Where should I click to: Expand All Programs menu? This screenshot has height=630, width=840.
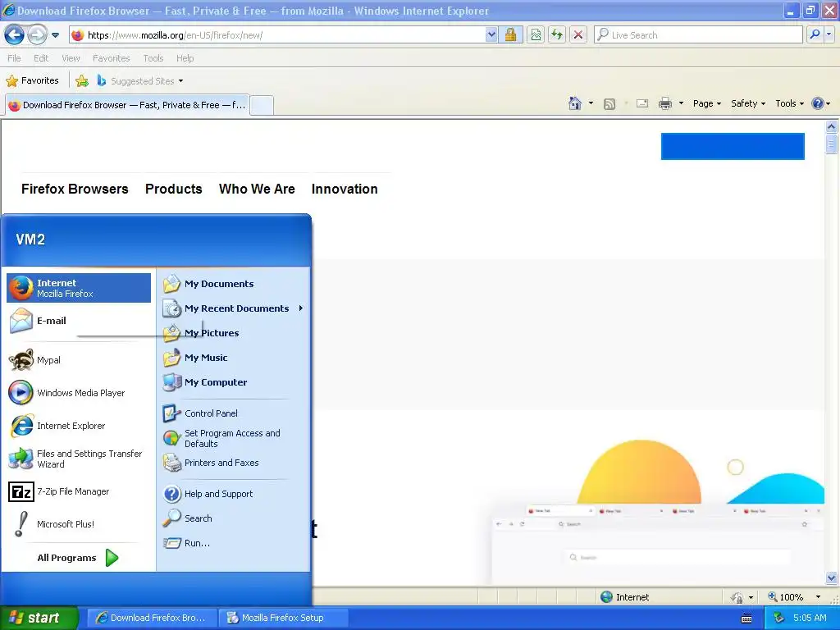point(79,558)
